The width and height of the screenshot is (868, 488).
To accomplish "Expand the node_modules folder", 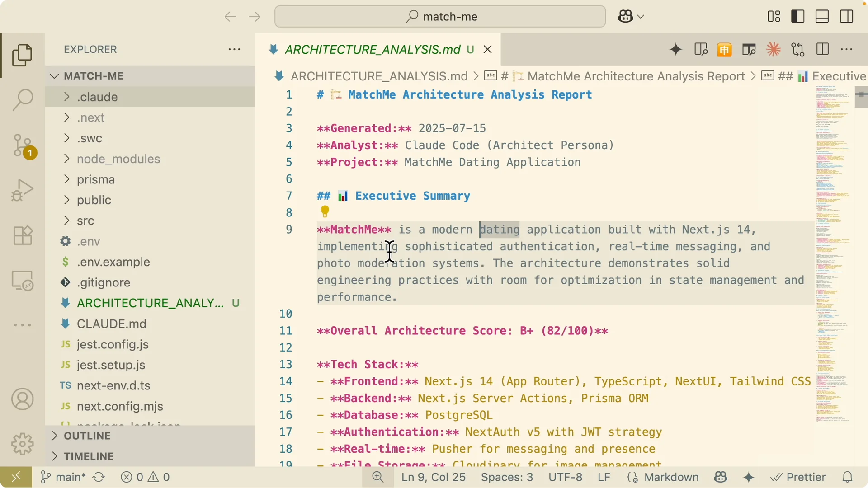I will coord(150,159).
